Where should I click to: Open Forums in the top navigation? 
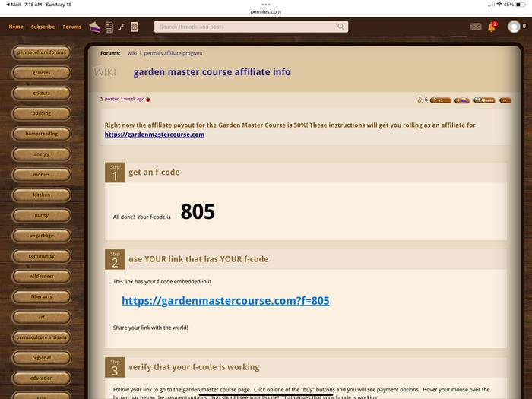(72, 27)
